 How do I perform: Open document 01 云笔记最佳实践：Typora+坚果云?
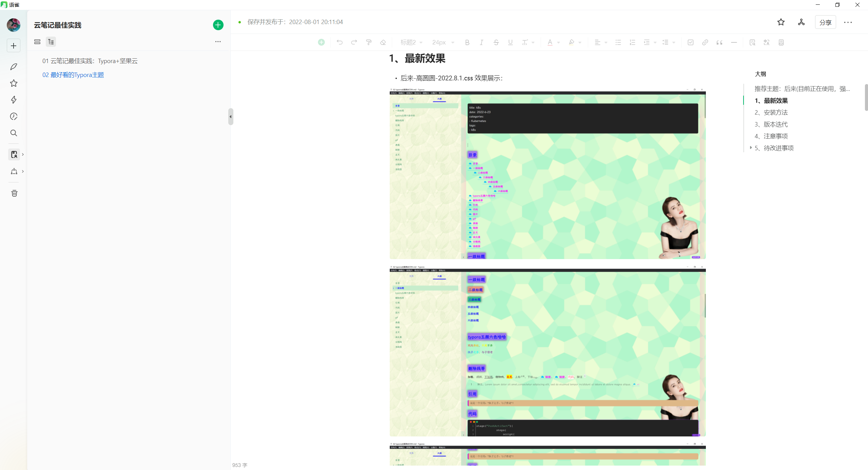click(x=90, y=61)
